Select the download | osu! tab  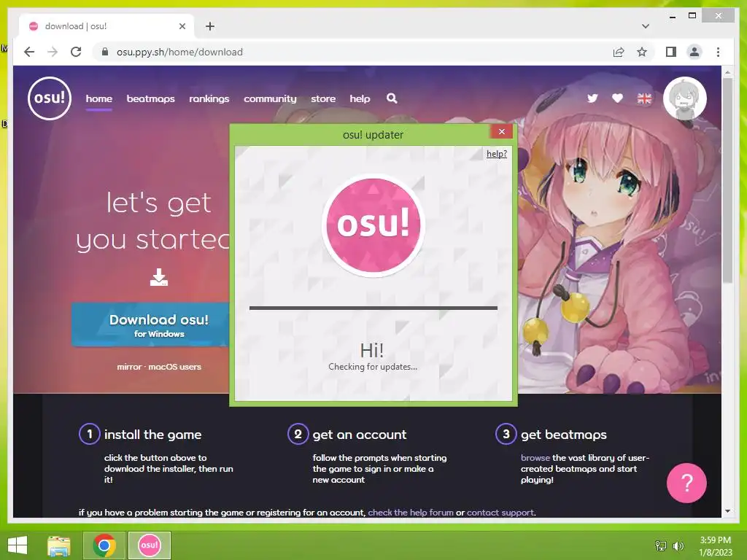106,26
